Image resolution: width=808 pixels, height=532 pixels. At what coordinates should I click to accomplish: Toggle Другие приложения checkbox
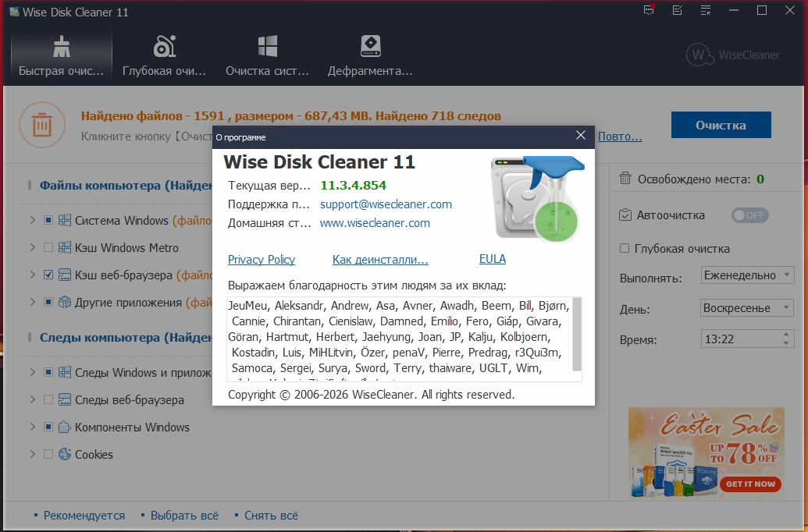48,303
